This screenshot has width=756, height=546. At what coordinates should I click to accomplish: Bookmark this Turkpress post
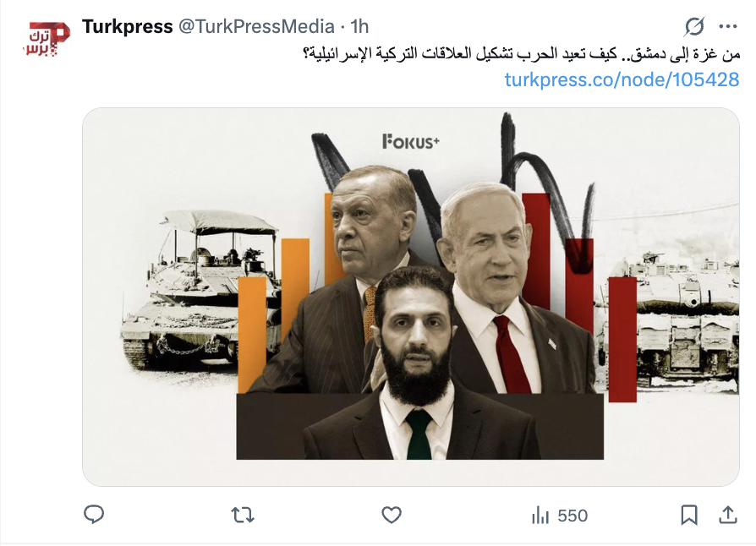click(x=689, y=516)
